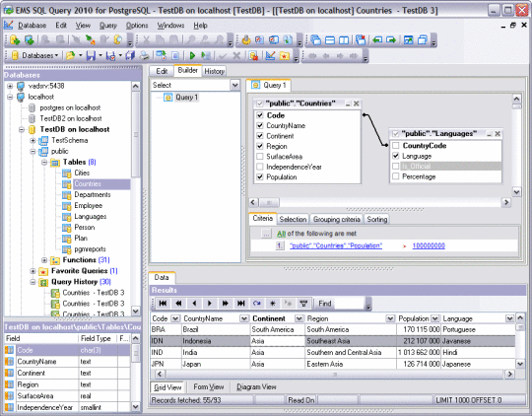Click the Refresh data icon in Results
Viewport: 532px width, 416px height.
tap(256, 304)
